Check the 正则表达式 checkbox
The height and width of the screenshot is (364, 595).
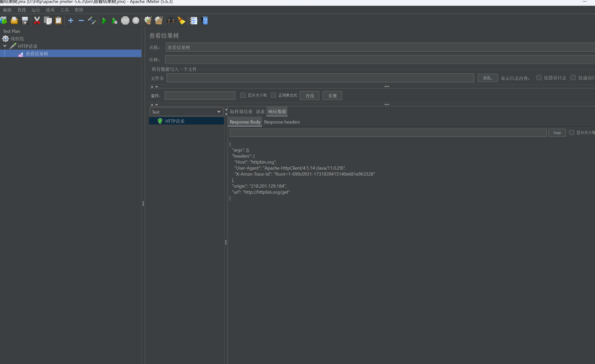(274, 95)
